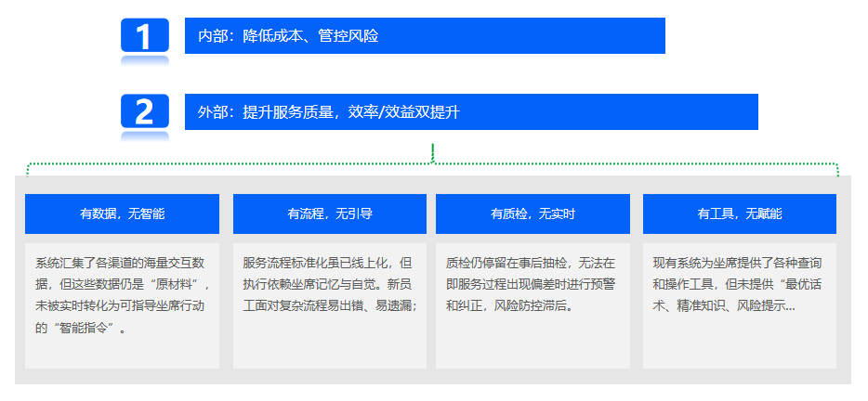Select the green dotted horizontal bracket line
The width and height of the screenshot is (868, 401).
[232, 164]
